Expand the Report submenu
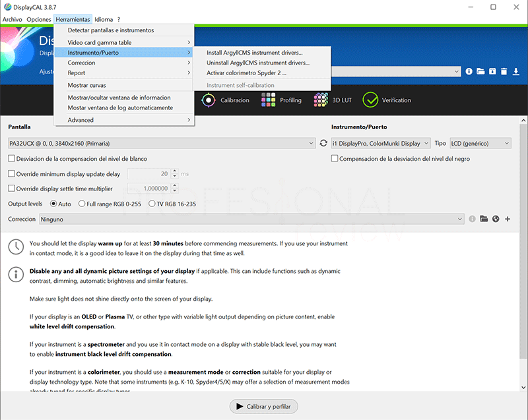528x420 pixels. coord(124,73)
